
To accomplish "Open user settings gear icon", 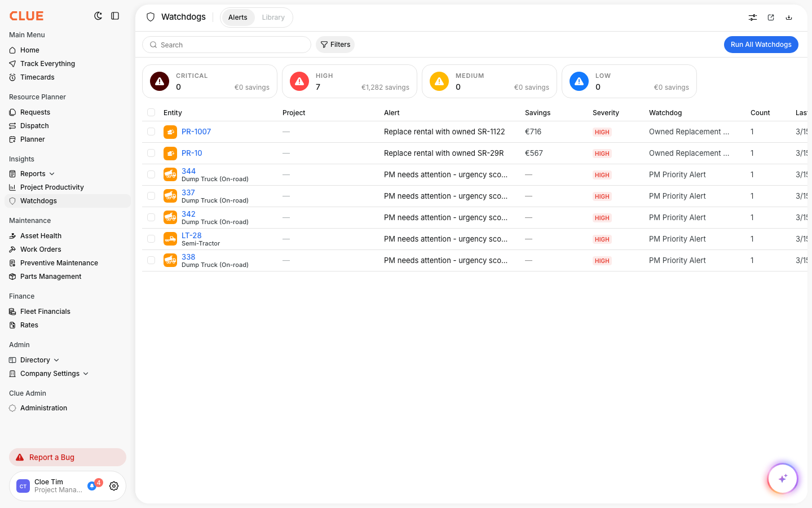I will click(114, 486).
